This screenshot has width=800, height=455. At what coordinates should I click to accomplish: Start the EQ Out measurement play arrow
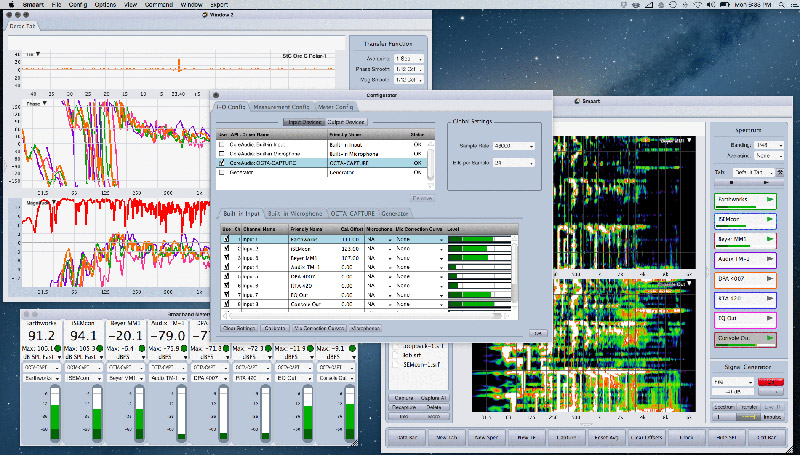769,318
